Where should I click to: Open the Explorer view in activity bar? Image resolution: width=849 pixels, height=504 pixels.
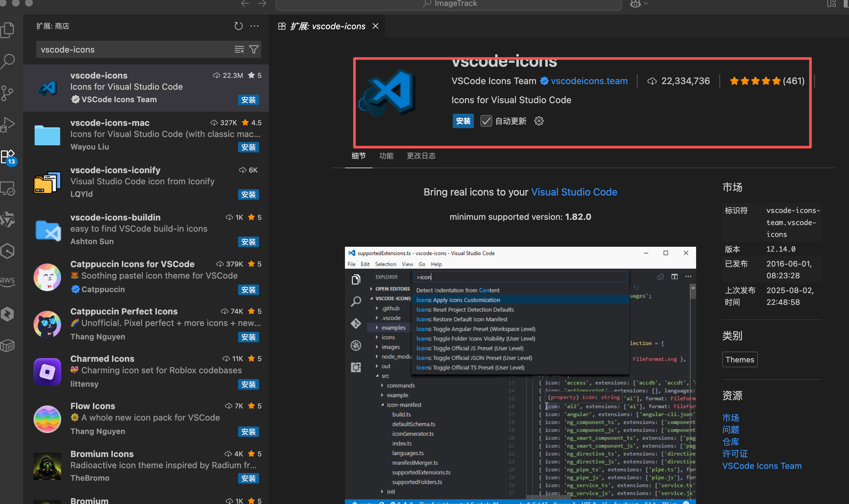click(x=8, y=30)
